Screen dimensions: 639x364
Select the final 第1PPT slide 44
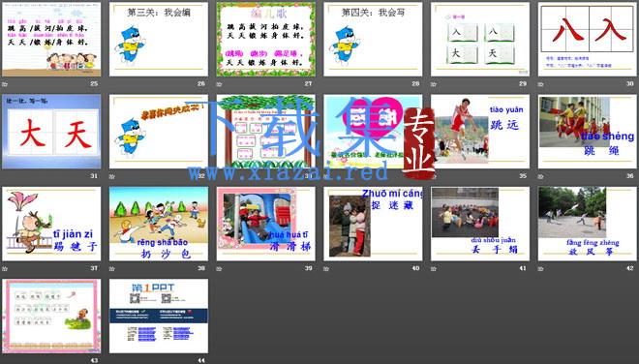coord(159,316)
